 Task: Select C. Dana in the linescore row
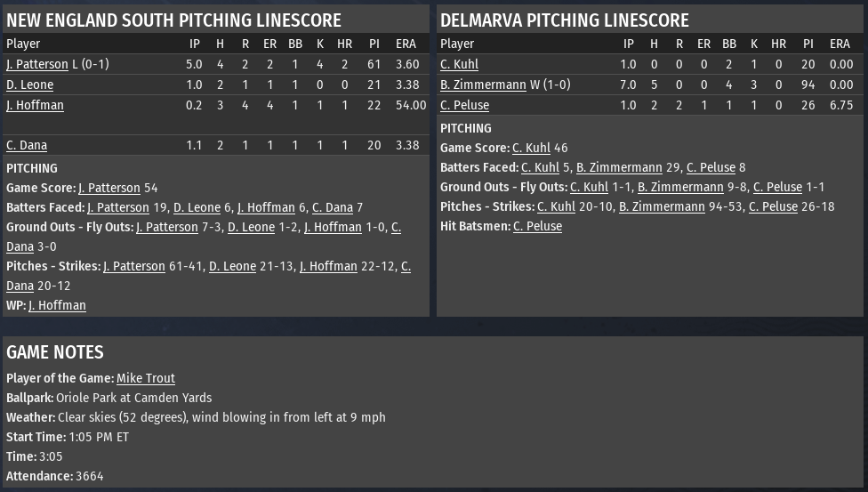[x=27, y=145]
